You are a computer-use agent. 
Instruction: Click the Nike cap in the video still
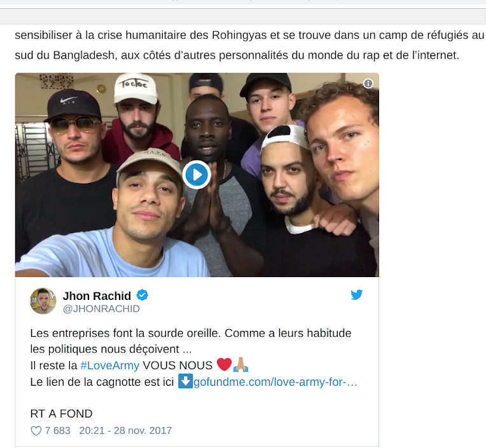coord(73,105)
